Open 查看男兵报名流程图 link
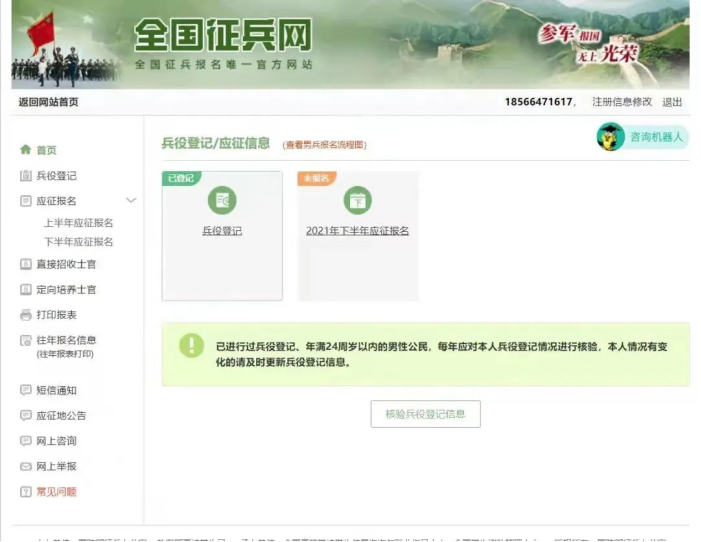This screenshot has height=542, width=701. click(324, 145)
